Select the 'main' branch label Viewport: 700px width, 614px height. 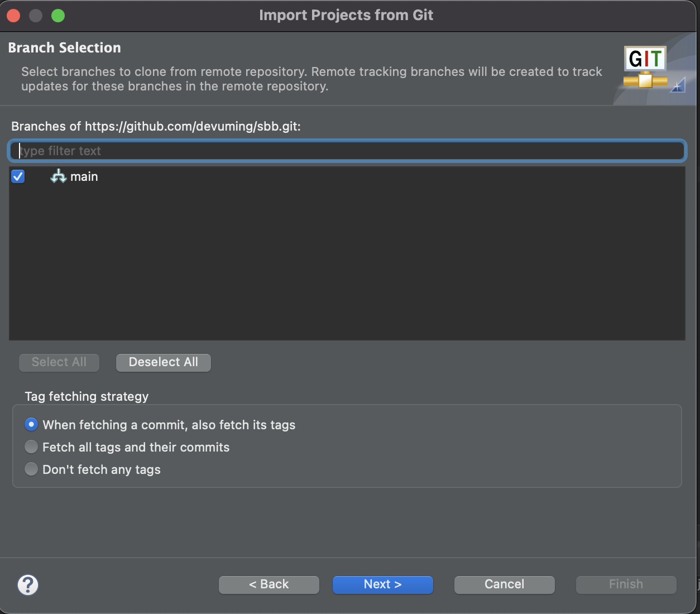[x=84, y=176]
